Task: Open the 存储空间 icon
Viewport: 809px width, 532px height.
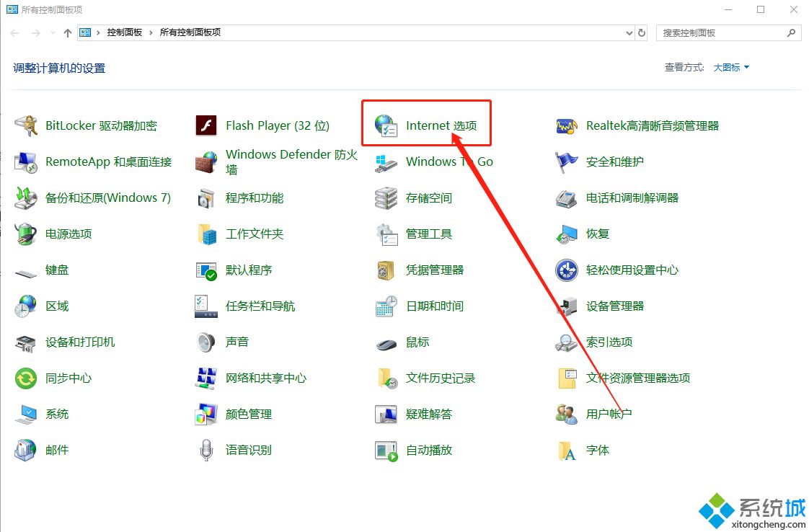Action: point(386,198)
